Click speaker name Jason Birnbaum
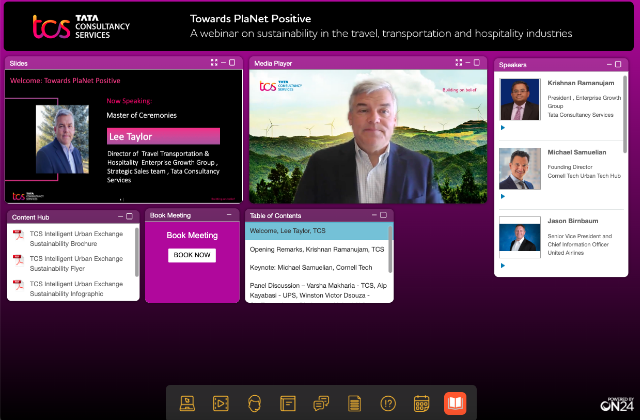This screenshot has height=420, width=640. click(x=573, y=221)
